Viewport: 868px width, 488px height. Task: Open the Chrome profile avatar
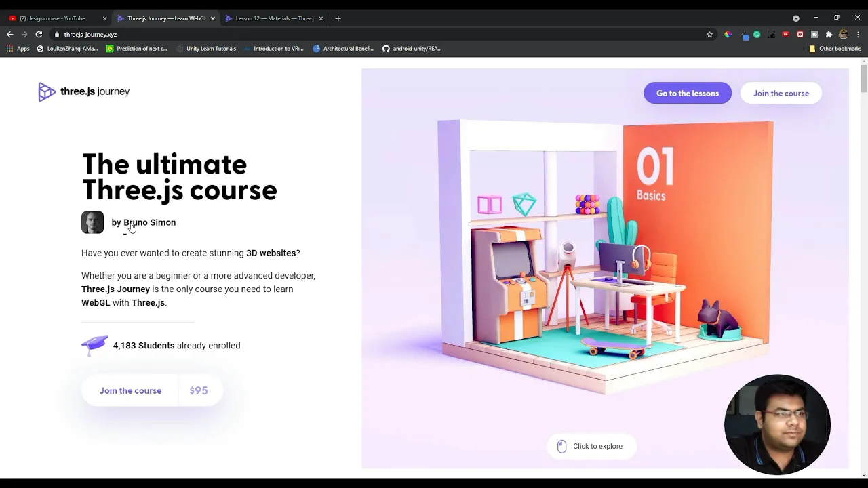coord(844,35)
